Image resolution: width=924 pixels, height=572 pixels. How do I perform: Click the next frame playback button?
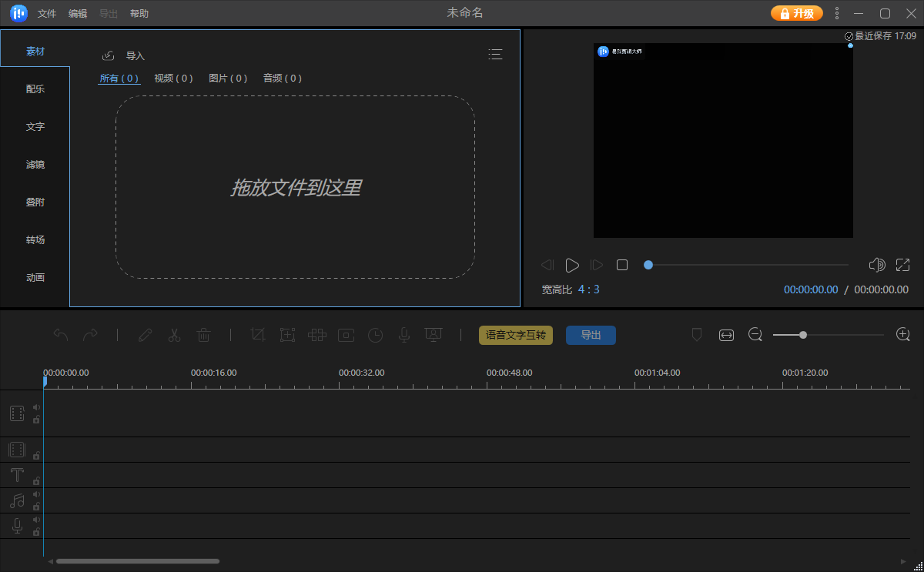[597, 265]
